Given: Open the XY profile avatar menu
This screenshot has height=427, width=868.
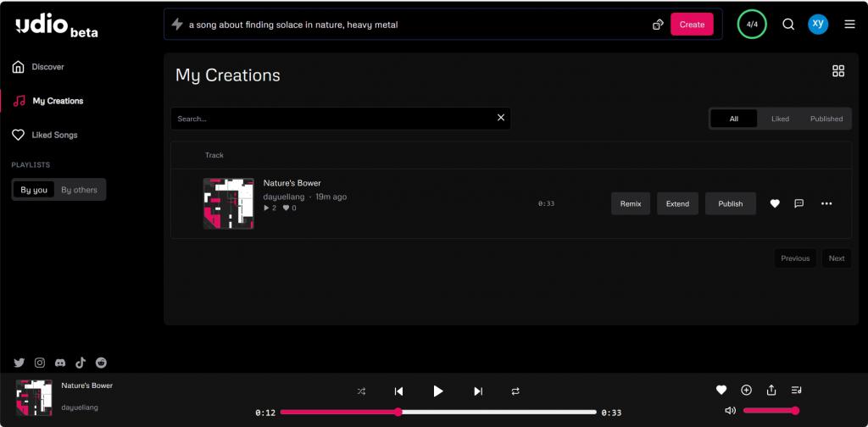Looking at the screenshot, I should [x=818, y=25].
